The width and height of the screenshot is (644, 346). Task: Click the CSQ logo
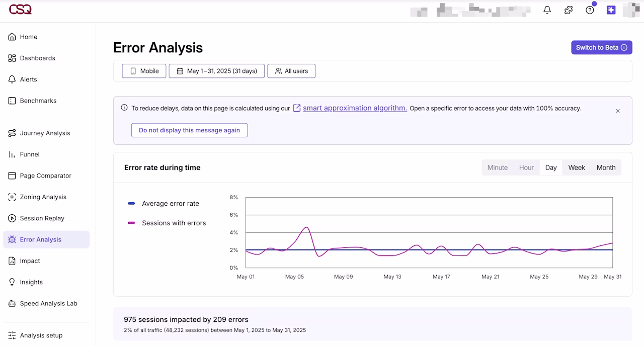tap(20, 9)
